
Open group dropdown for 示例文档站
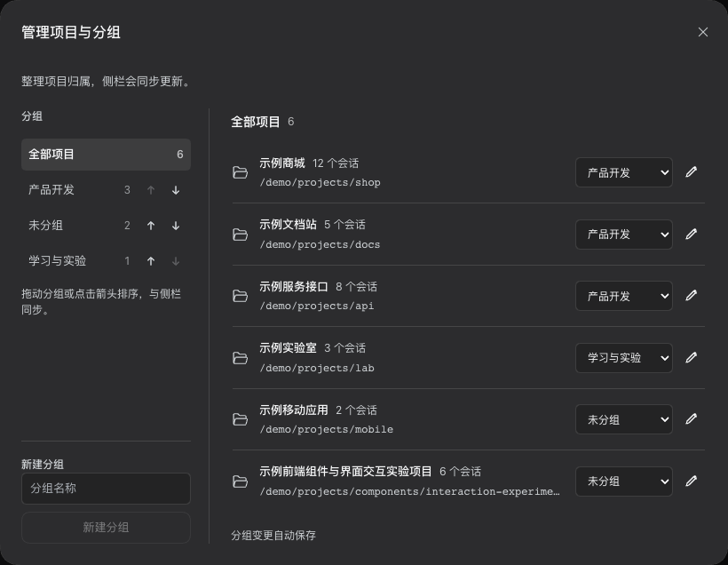tap(624, 235)
